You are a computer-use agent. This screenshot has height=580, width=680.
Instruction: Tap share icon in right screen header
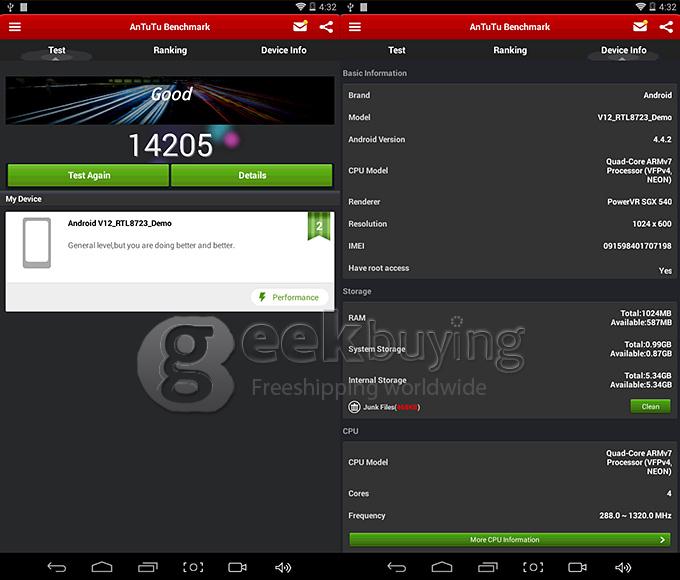666,27
